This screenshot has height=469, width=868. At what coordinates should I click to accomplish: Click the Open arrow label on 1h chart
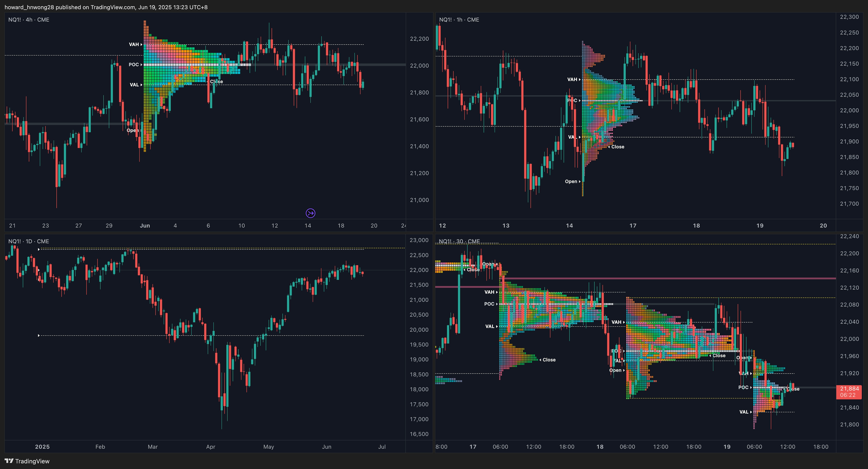click(572, 182)
